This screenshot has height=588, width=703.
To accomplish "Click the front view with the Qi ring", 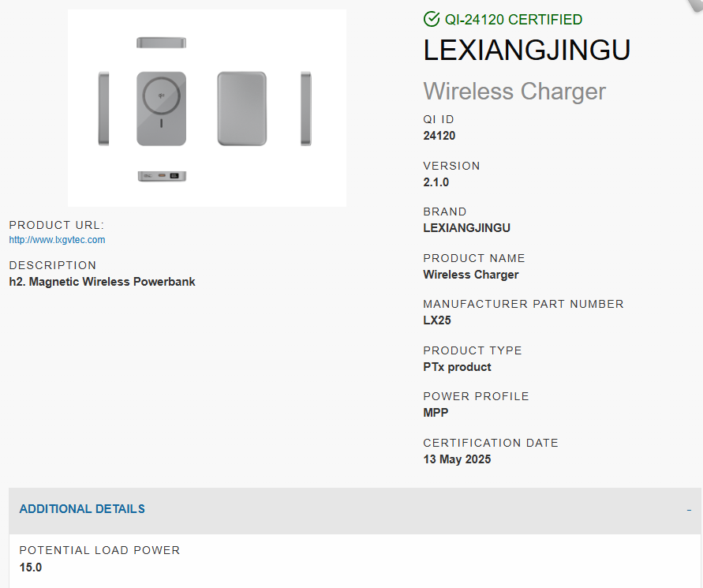I will pos(162,109).
